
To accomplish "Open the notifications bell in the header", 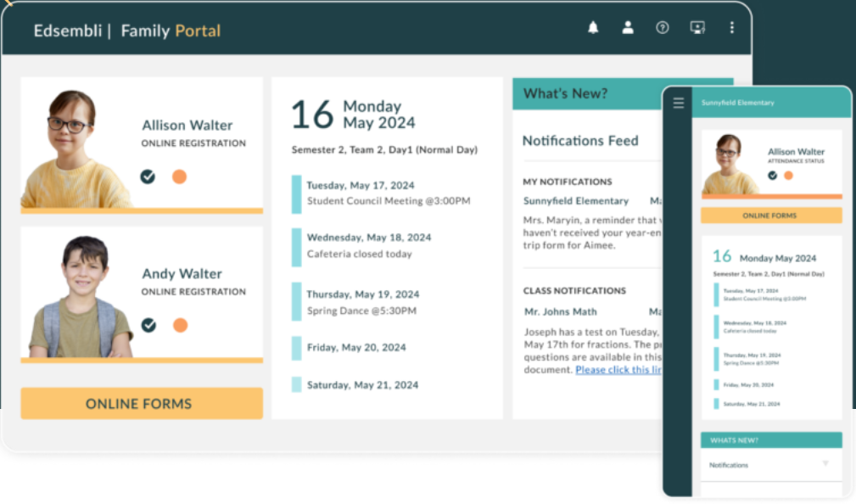I will (593, 27).
